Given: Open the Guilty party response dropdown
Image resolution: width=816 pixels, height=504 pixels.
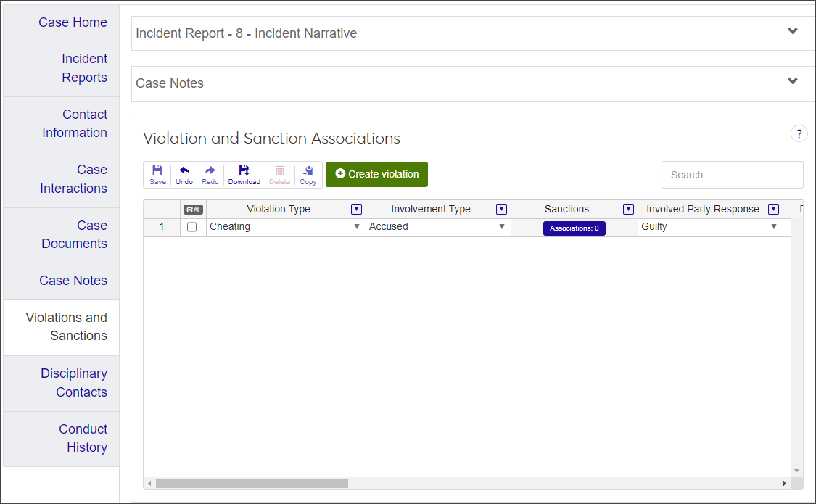Looking at the screenshot, I should (773, 227).
